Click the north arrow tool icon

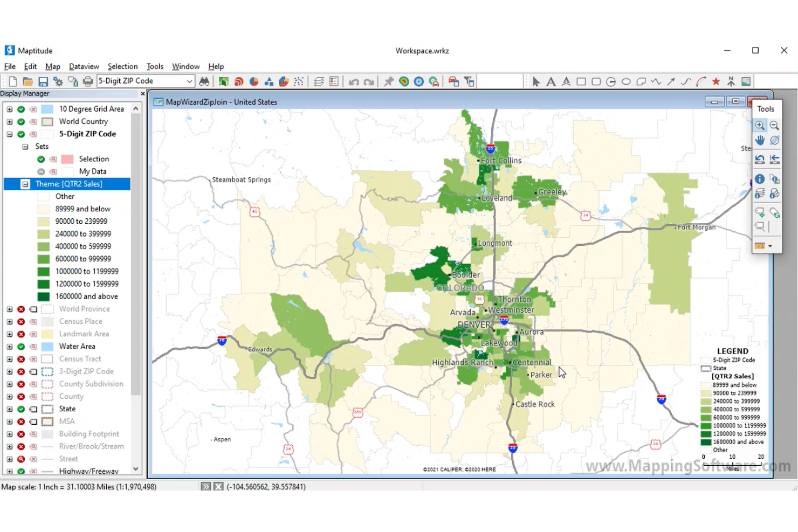click(x=731, y=81)
